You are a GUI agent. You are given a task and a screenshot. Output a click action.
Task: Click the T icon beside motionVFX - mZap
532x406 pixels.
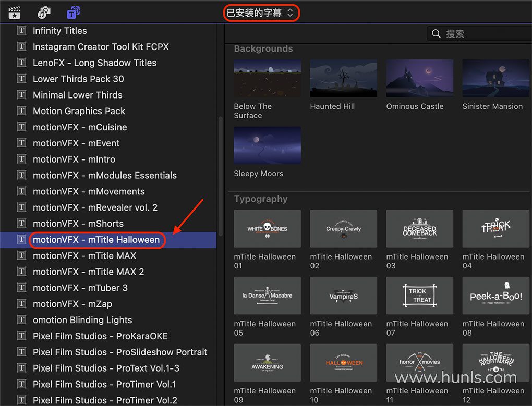[21, 304]
